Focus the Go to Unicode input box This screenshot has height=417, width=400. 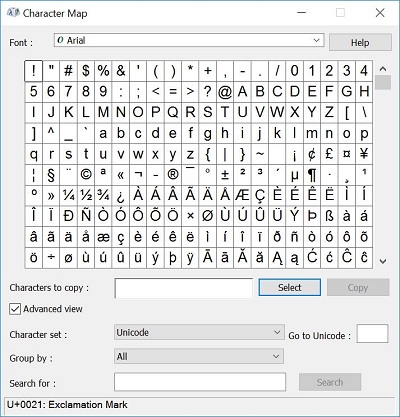pos(372,334)
